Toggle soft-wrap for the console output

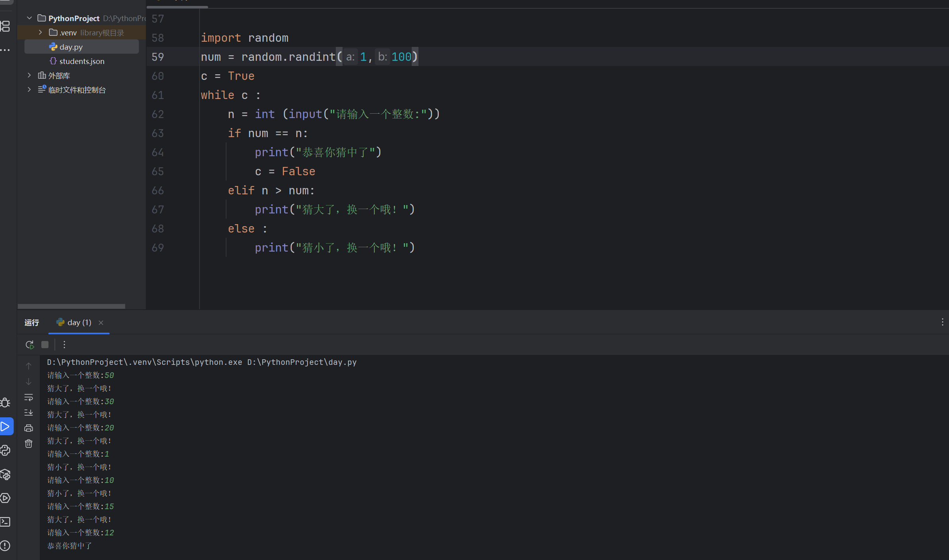[x=28, y=397]
